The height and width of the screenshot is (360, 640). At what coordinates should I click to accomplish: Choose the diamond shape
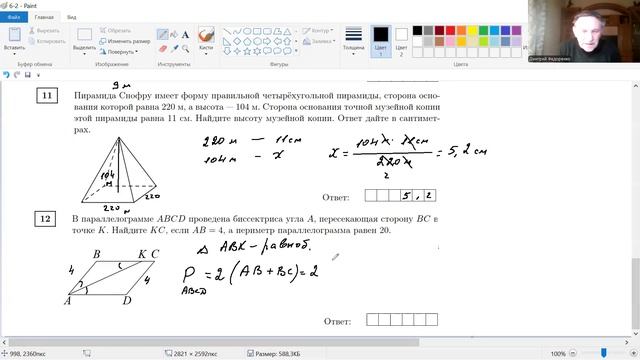point(237,41)
